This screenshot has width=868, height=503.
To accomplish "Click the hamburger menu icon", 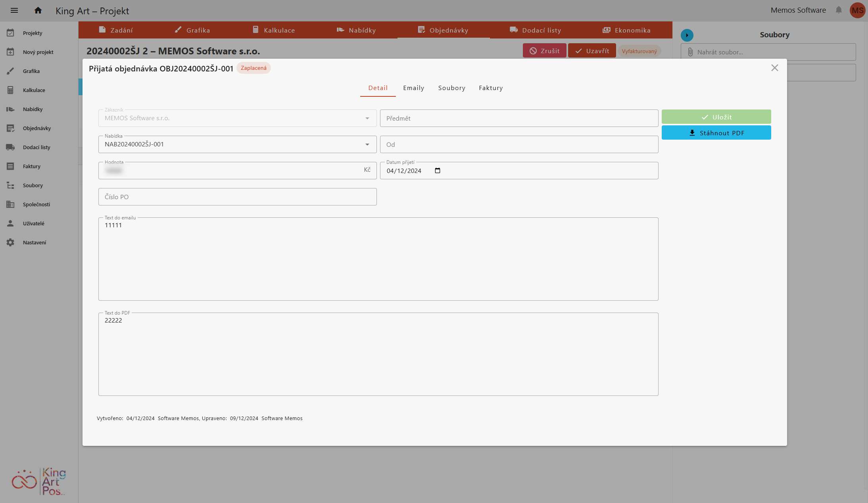I will (14, 10).
